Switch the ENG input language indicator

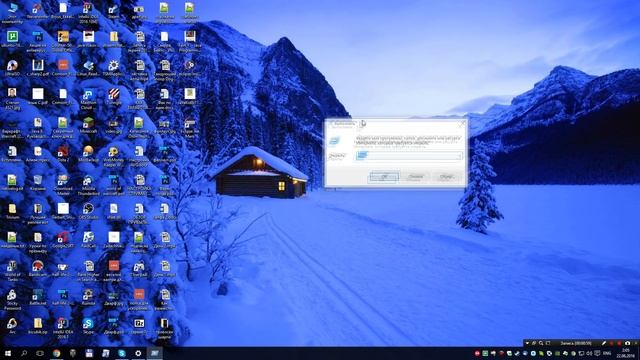607,353
